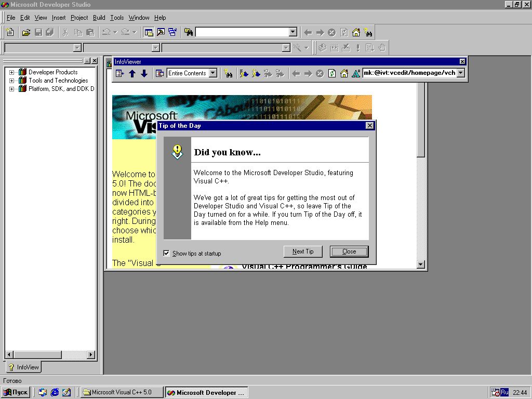Screen dimensions: 532x399
Task: Click first bookmark icon in InfoViewer toolbar
Action: [244, 73]
